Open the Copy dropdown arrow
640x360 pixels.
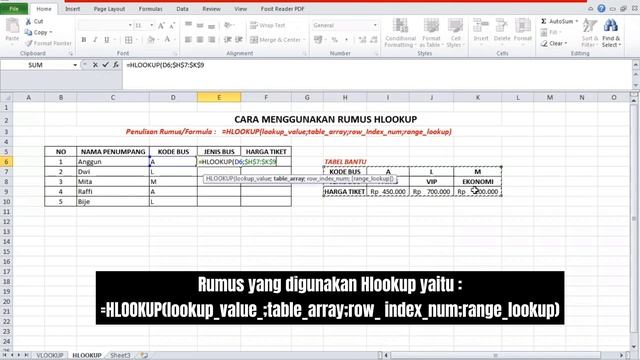pyautogui.click(x=51, y=32)
